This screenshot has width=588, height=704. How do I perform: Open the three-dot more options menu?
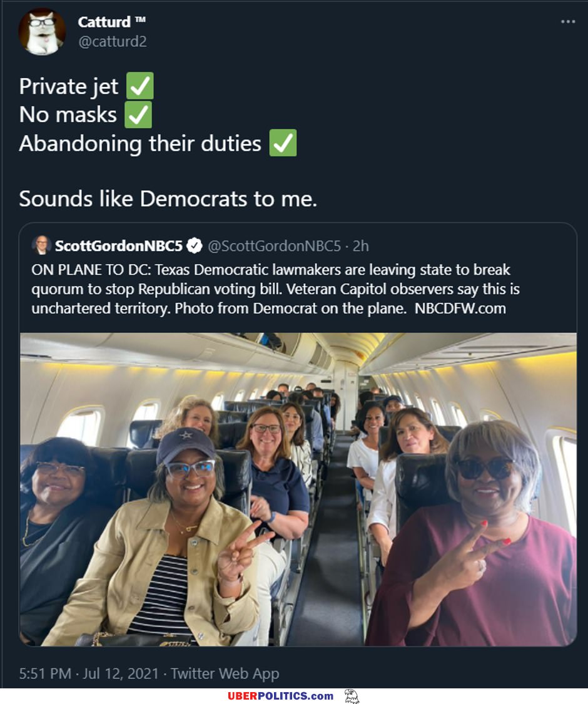[x=567, y=22]
